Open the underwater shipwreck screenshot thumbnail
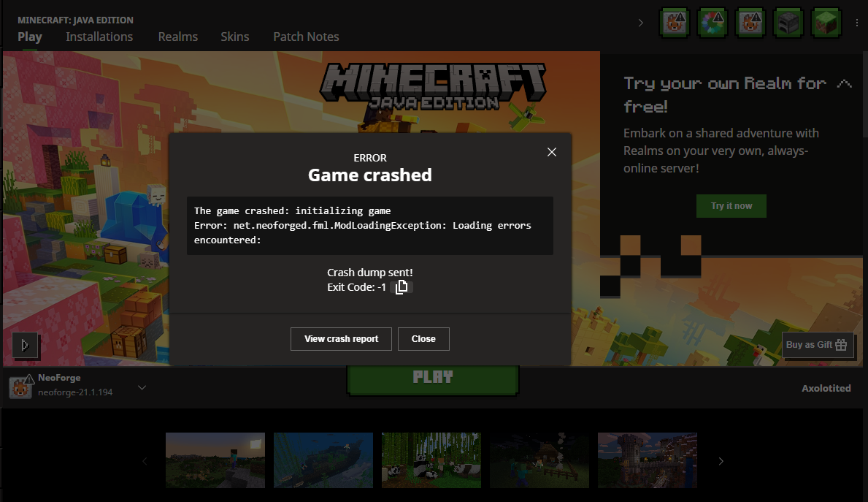Screen dimensions: 868x502 click(x=323, y=460)
